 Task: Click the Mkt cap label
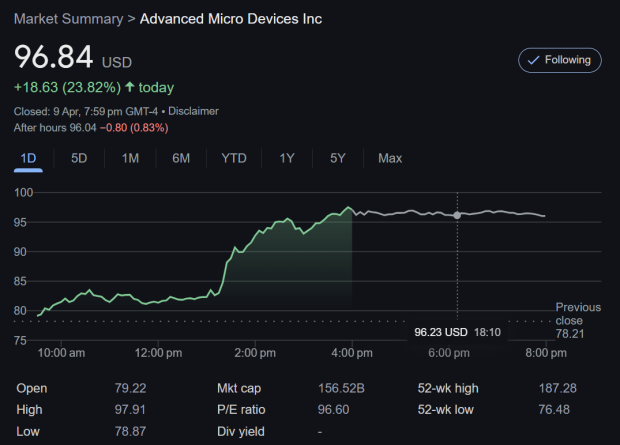pyautogui.click(x=239, y=388)
